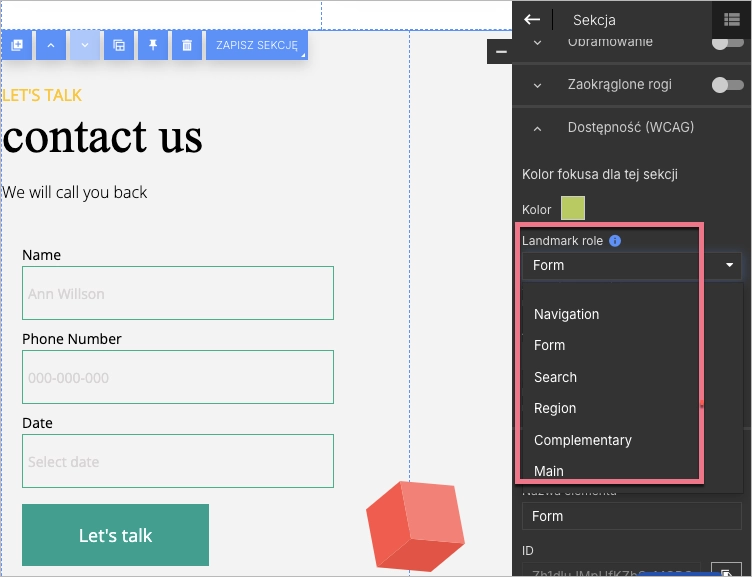
Task: Open the list view icon in panel header
Action: point(731,20)
